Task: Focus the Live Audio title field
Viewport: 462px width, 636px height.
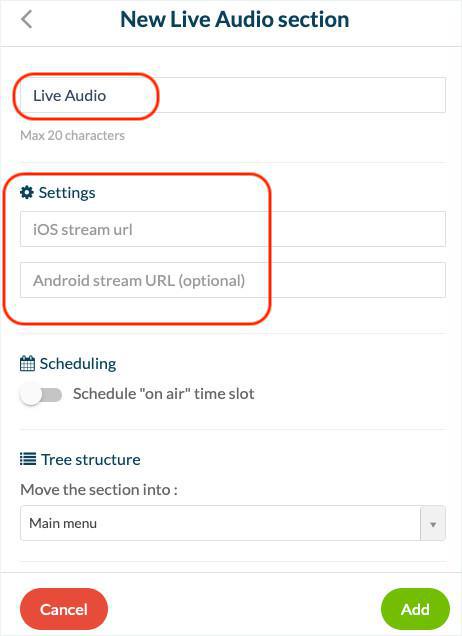Action: 233,95
